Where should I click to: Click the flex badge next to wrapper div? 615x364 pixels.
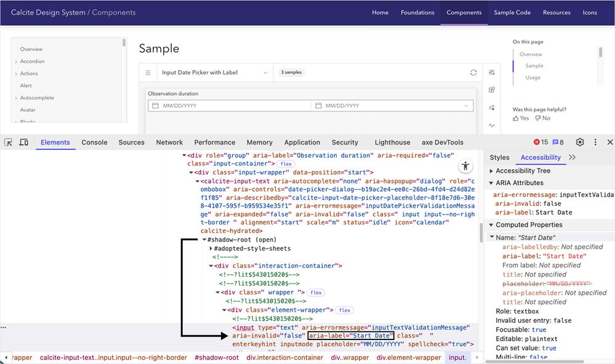(316, 293)
